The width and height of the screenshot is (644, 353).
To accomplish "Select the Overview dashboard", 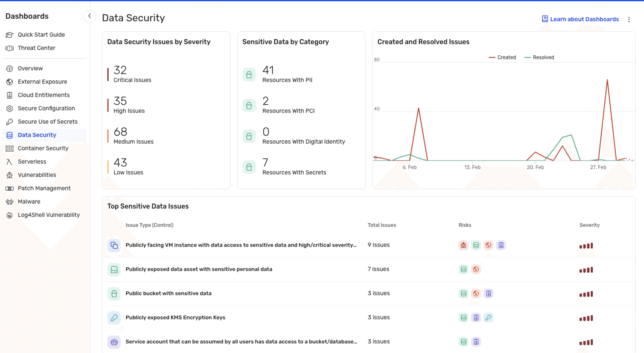I will (x=30, y=68).
